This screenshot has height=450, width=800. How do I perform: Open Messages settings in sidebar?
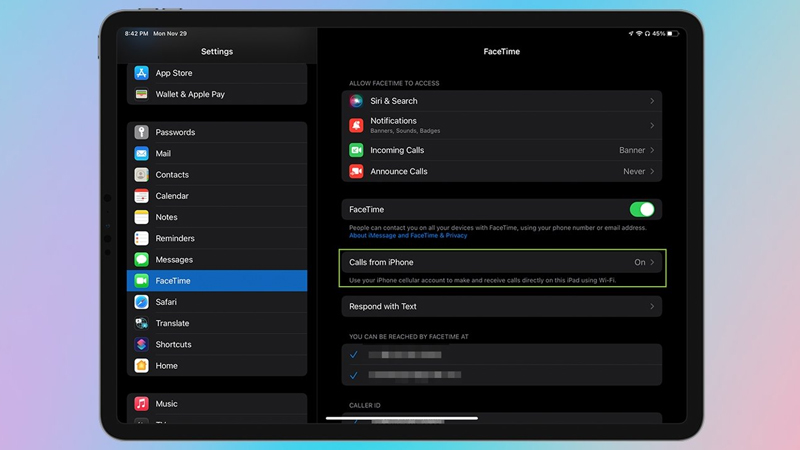174,260
